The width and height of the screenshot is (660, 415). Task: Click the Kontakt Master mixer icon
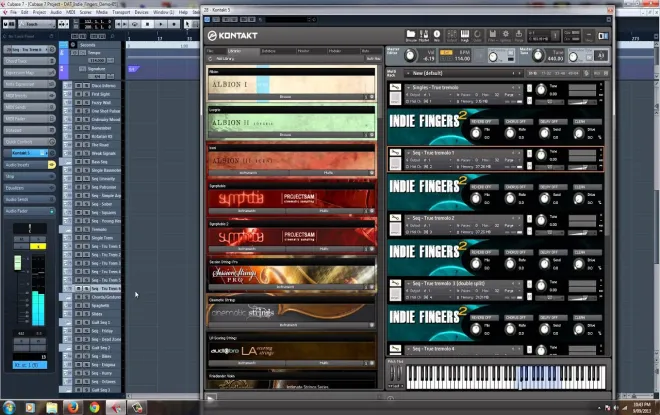coord(424,35)
